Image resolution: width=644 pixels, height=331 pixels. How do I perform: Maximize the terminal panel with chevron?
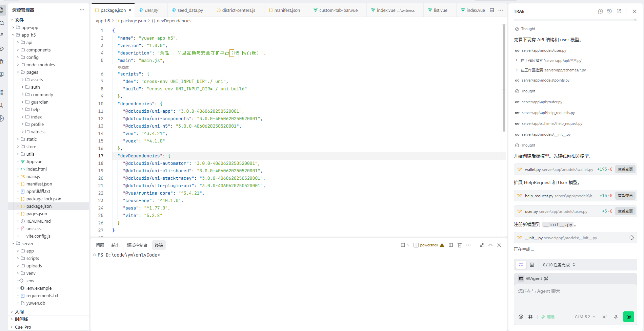(490, 245)
